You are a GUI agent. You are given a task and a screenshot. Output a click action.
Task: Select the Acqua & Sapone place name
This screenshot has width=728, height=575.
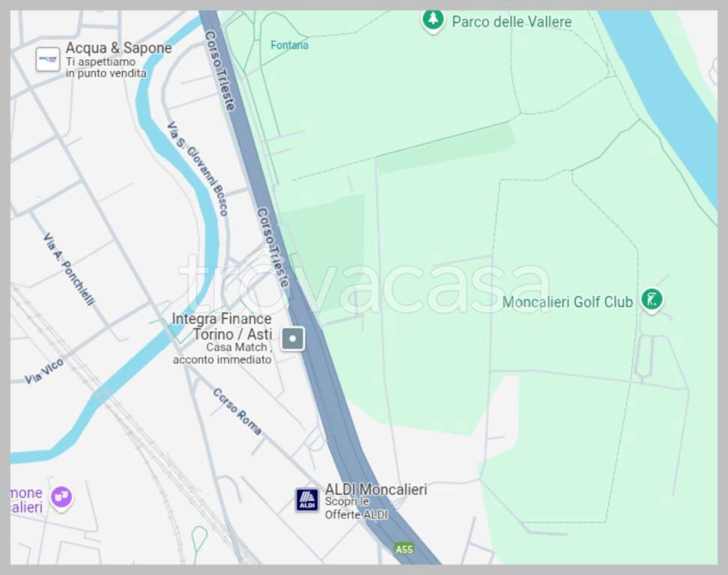[x=119, y=48]
